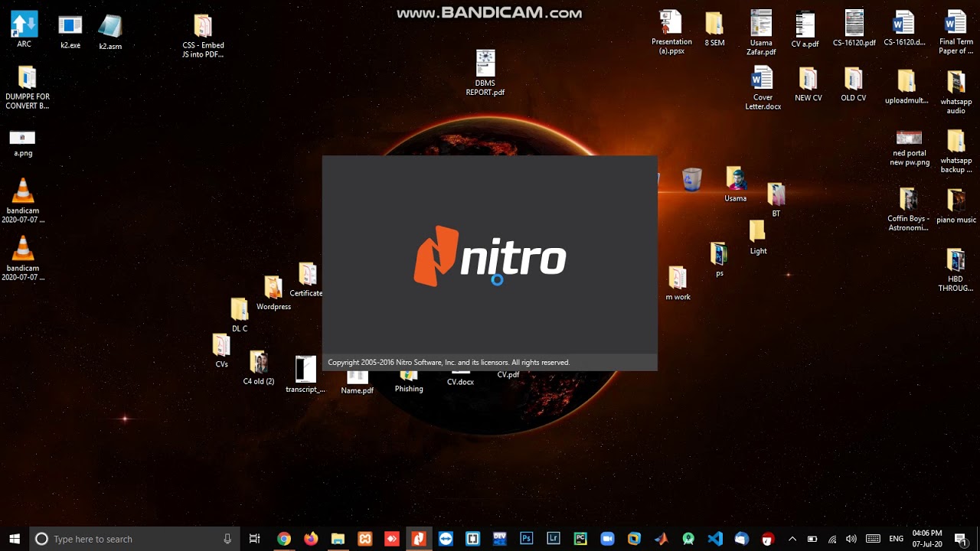Open Zoom from the taskbar
The image size is (980, 551).
[607, 539]
